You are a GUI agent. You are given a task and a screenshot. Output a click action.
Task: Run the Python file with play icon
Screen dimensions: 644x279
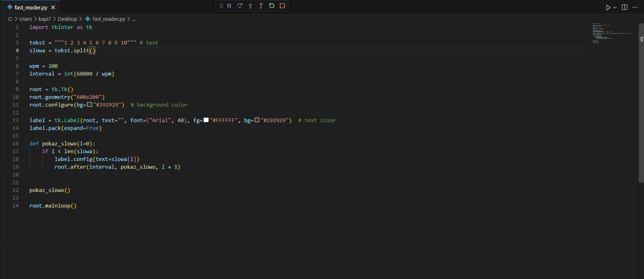(608, 7)
